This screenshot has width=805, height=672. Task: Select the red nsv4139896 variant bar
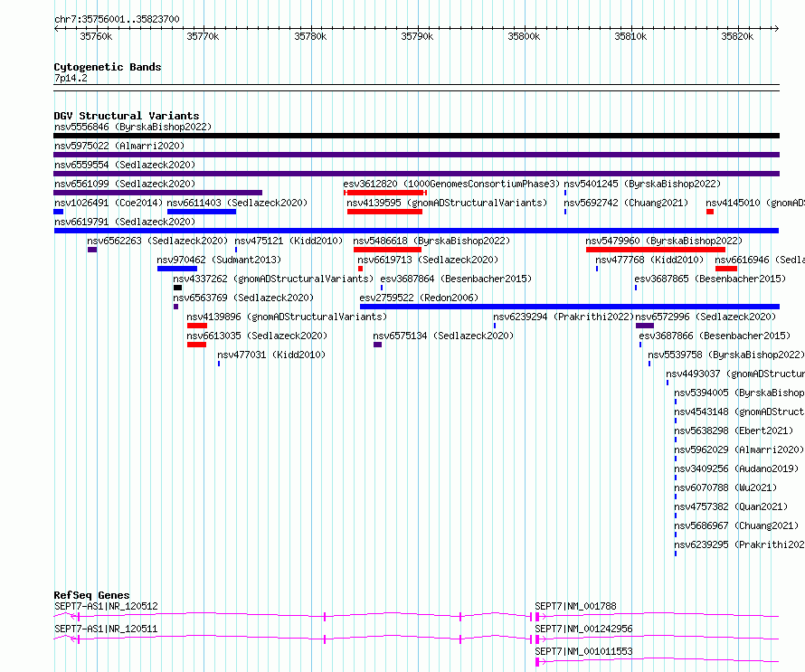tap(197, 326)
